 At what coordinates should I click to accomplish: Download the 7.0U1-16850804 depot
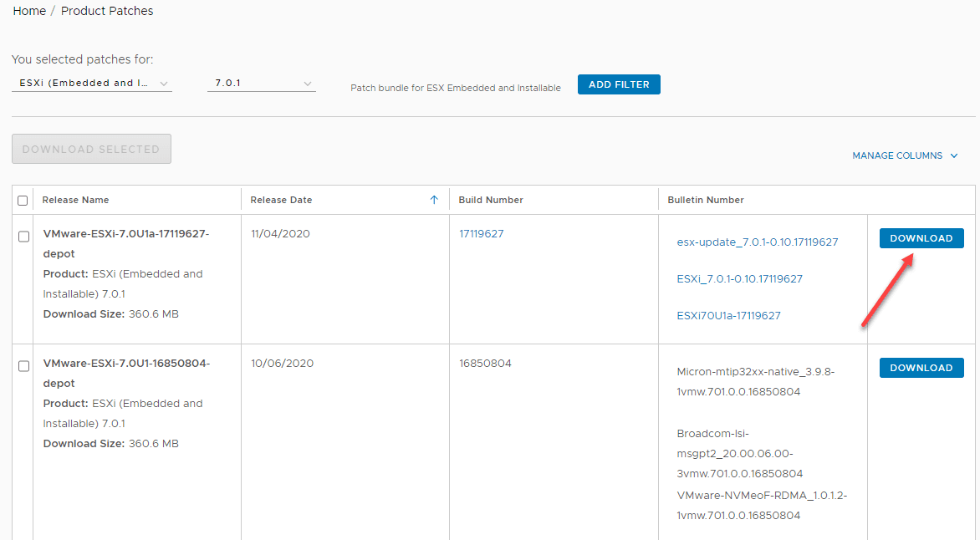pyautogui.click(x=921, y=368)
